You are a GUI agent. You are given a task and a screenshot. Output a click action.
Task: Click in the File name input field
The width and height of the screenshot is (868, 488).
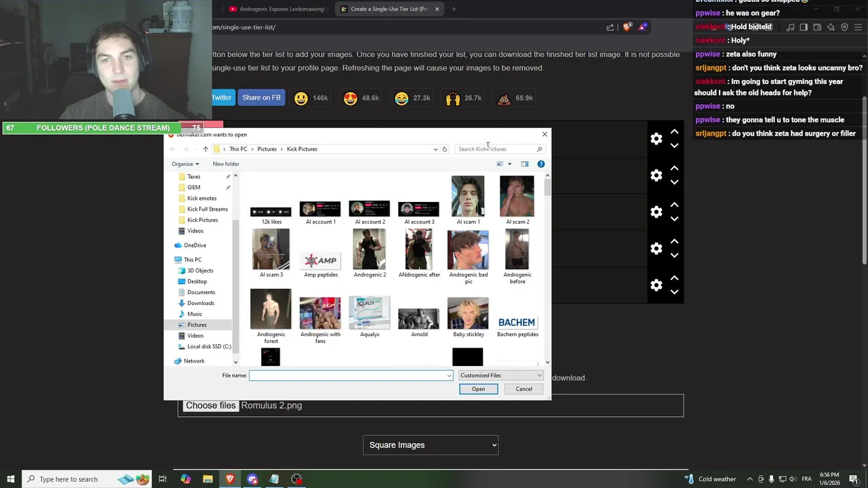(351, 375)
